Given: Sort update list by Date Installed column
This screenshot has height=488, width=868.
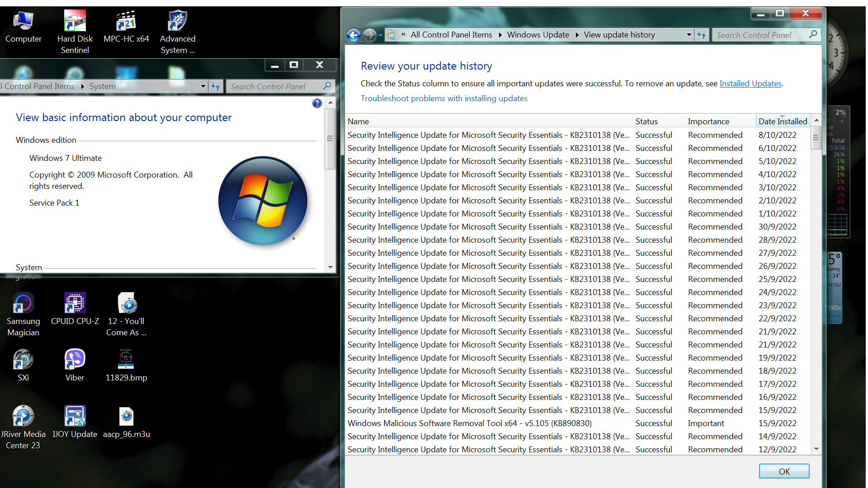Looking at the screenshot, I should coord(783,121).
